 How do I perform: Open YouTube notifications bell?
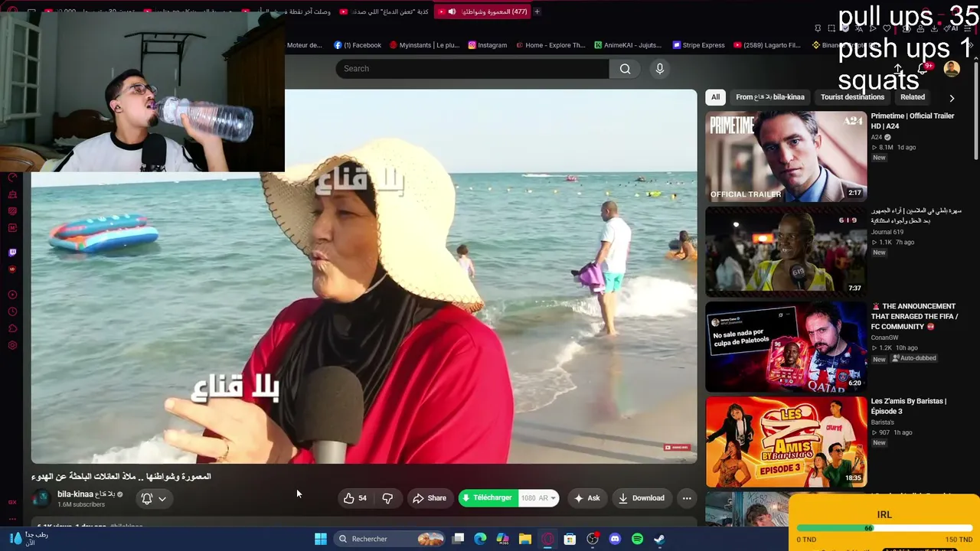(923, 69)
